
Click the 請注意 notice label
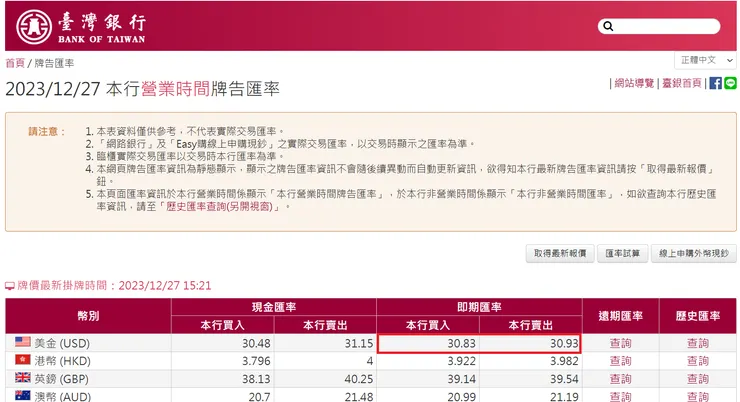[46, 131]
